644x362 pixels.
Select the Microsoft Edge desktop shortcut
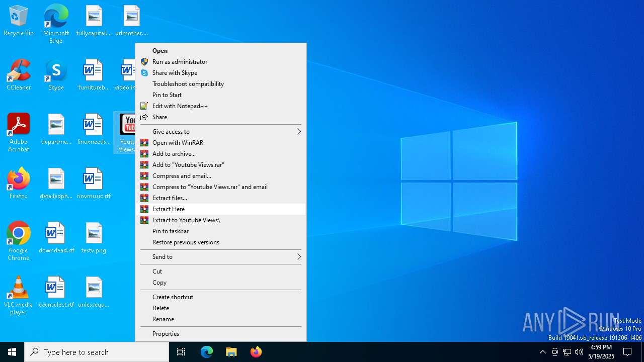(x=56, y=24)
